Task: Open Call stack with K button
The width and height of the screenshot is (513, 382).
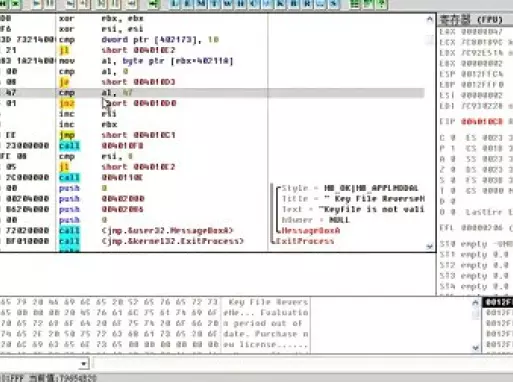Action: 280,4
